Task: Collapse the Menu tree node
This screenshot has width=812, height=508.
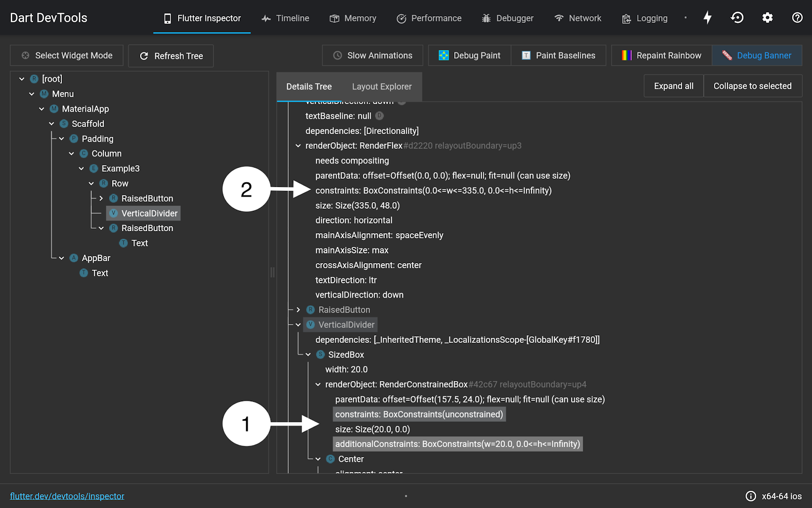Action: click(32, 94)
